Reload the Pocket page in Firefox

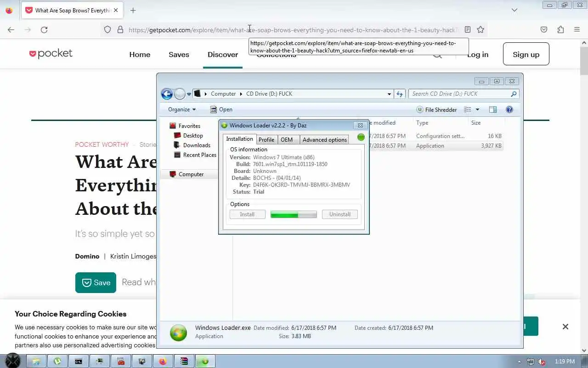coord(44,29)
